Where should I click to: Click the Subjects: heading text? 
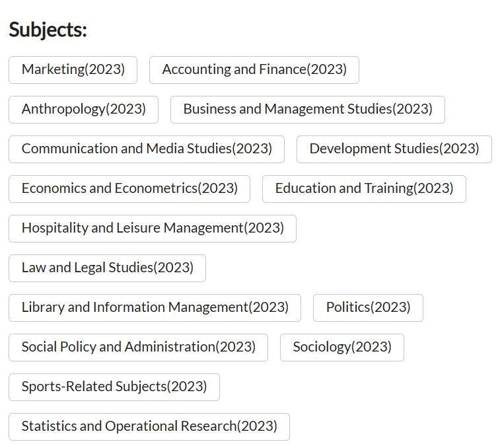(x=48, y=30)
